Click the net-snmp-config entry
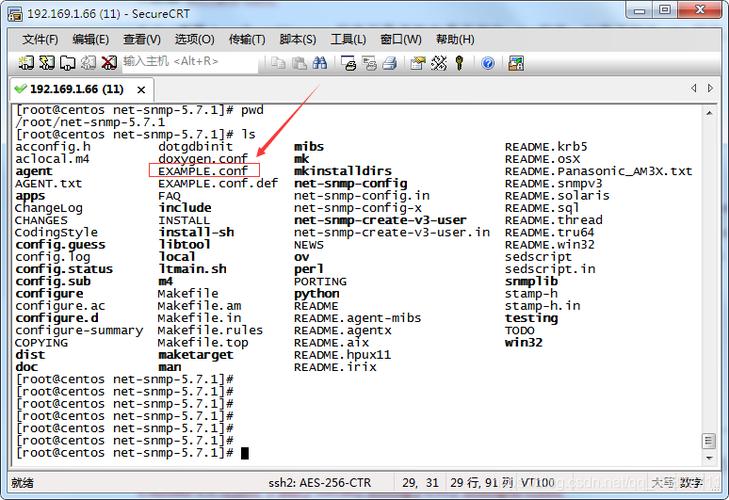Screen dimensions: 729x500 351,183
